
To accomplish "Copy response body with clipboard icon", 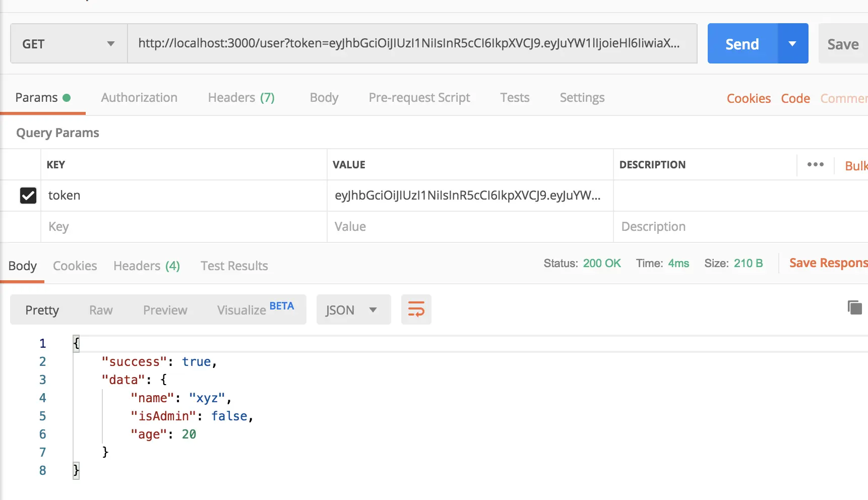I will (x=854, y=307).
